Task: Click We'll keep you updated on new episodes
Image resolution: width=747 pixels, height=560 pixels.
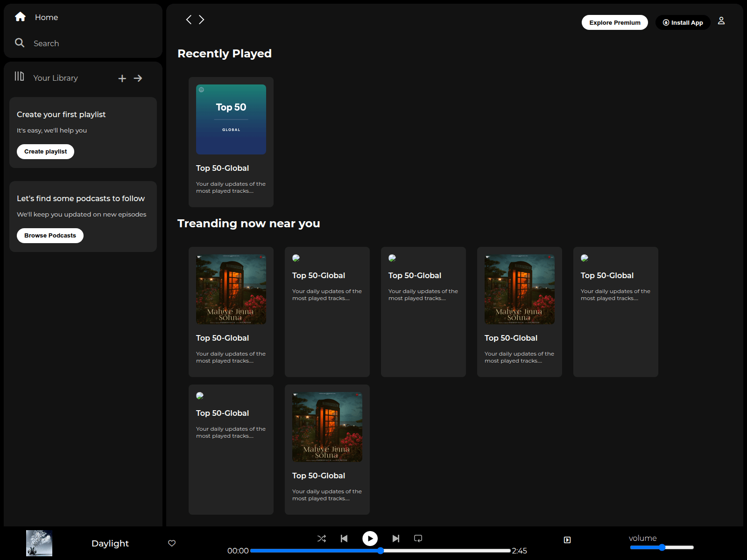Action: click(x=82, y=214)
